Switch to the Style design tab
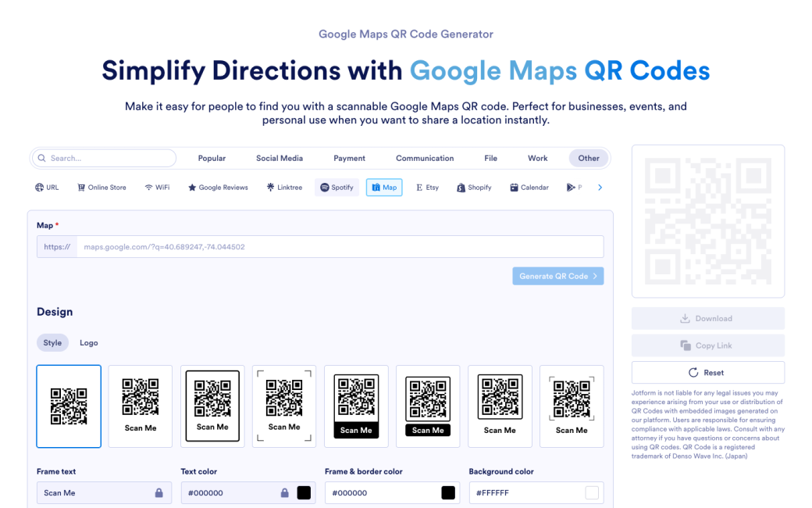 [52, 342]
